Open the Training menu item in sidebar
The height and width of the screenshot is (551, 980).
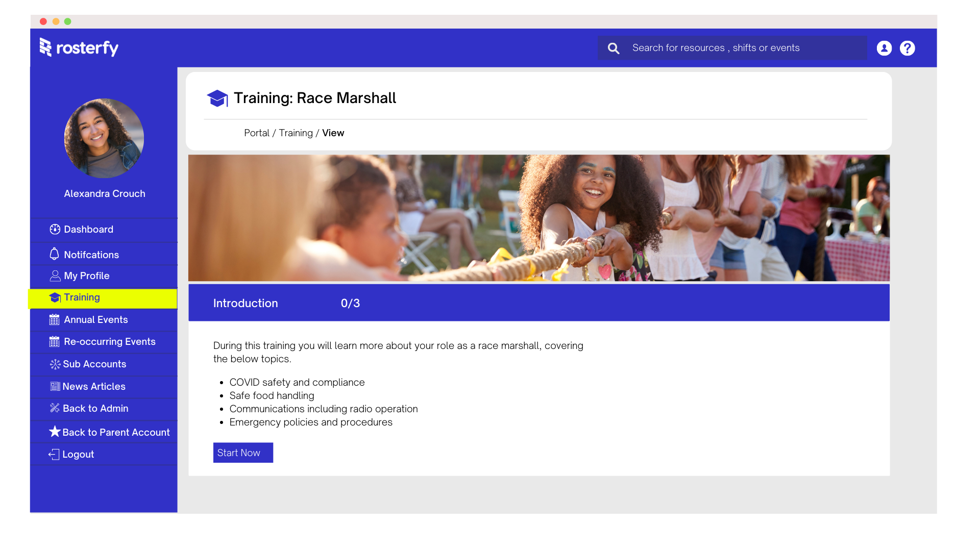(x=82, y=297)
